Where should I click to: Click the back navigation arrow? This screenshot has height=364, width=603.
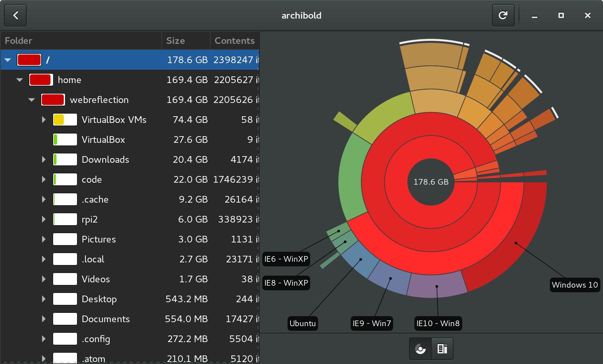[x=15, y=15]
